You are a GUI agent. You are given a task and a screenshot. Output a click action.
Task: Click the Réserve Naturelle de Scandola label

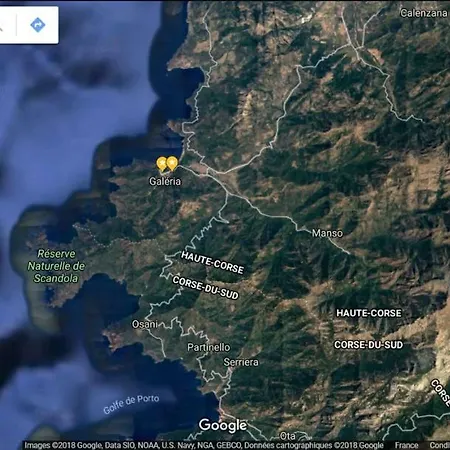56,266
